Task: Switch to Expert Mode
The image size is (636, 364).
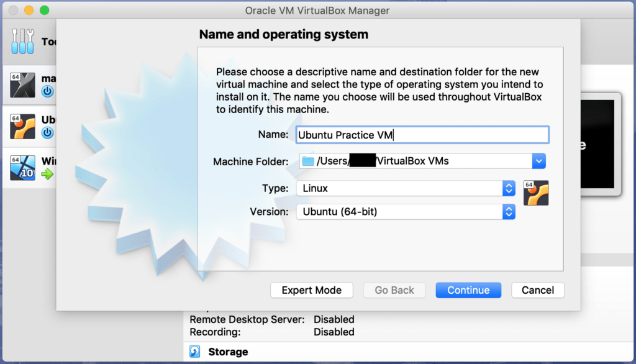Action: (312, 290)
